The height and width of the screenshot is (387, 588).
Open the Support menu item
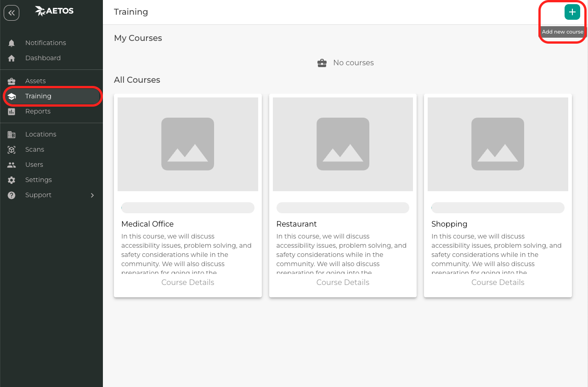(x=51, y=195)
